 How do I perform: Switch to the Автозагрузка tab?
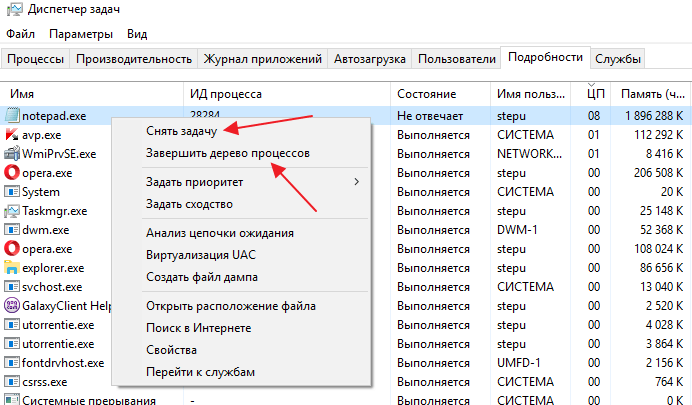pyautogui.click(x=370, y=59)
